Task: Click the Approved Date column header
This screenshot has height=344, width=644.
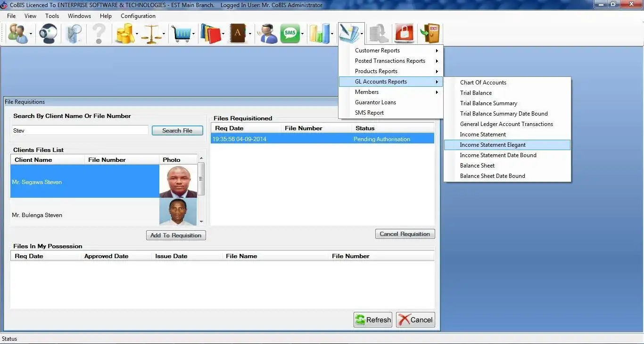Action: [x=116, y=256]
